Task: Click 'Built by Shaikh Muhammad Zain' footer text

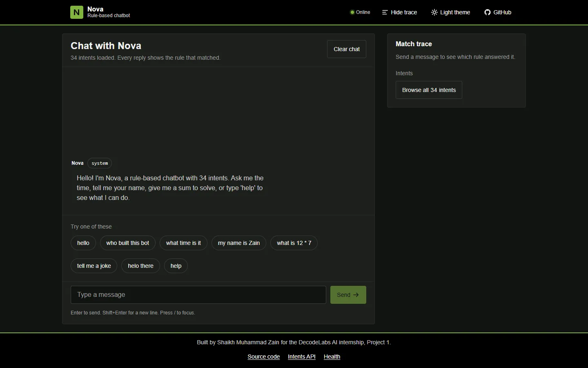Action: (294, 342)
